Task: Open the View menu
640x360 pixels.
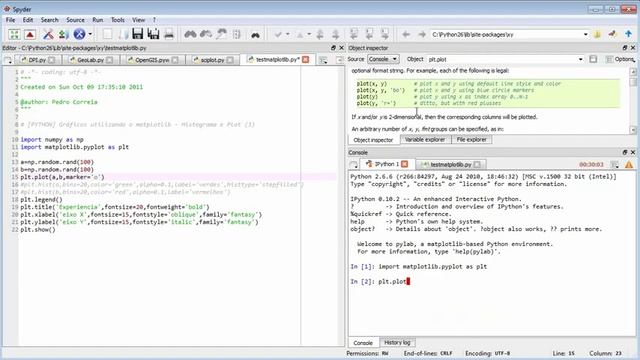Action: coord(138,20)
